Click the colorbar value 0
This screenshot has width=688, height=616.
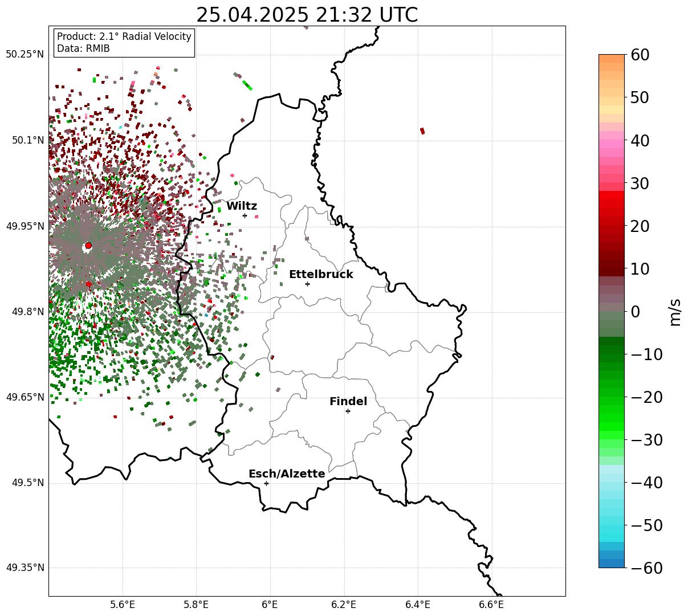[x=636, y=312]
